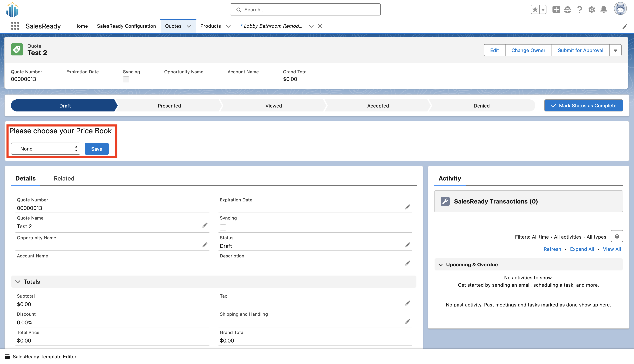Collapse the Upcoming & Overdue section
634x364 pixels.
(441, 264)
